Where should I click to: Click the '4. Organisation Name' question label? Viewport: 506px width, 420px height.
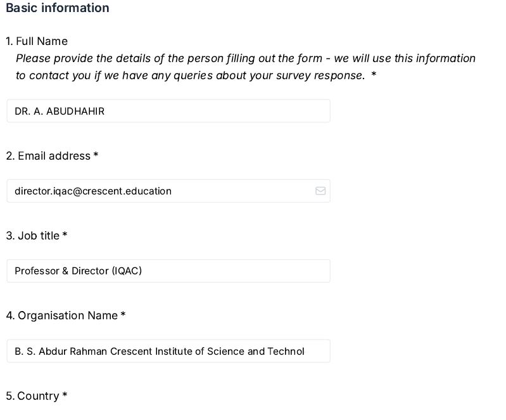[61, 315]
